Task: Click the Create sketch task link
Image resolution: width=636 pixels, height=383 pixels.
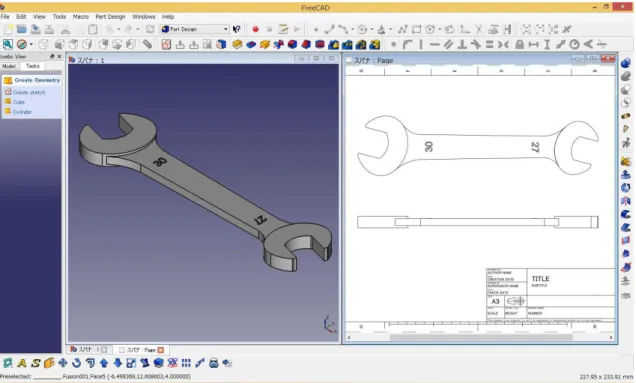Action: 29,93
